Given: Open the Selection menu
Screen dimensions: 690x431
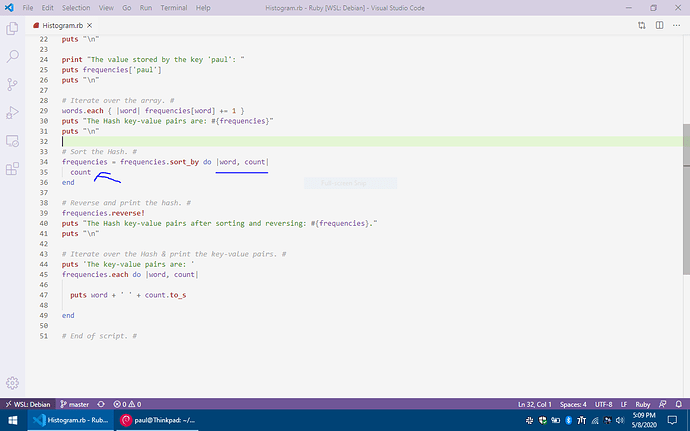Looking at the screenshot, I should click(76, 8).
